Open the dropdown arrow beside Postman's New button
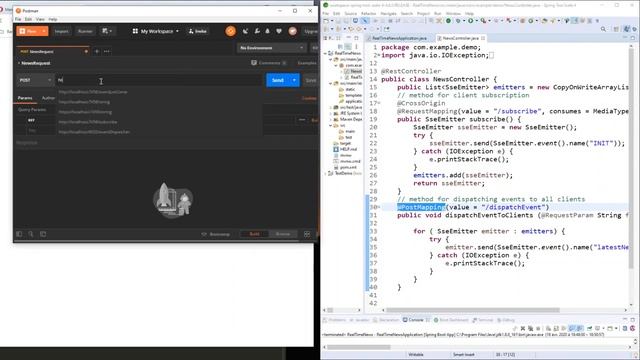 44,31
